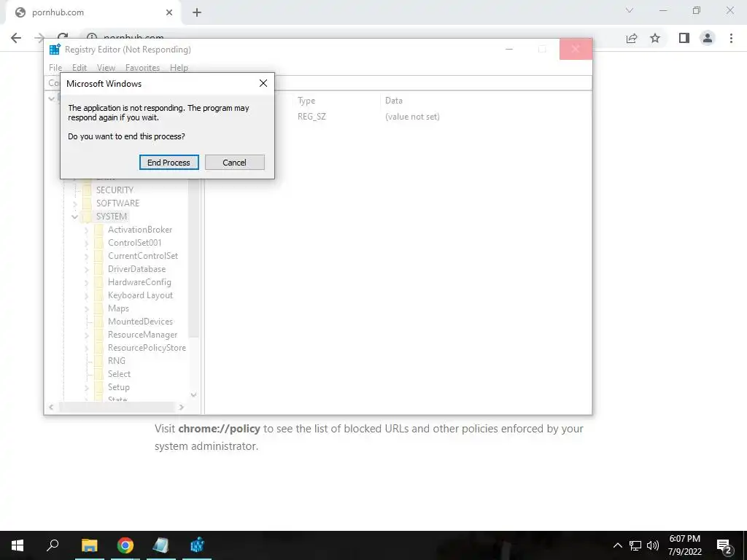Expand the ActivationBroker key arrow
The height and width of the screenshot is (560, 747).
86,230
